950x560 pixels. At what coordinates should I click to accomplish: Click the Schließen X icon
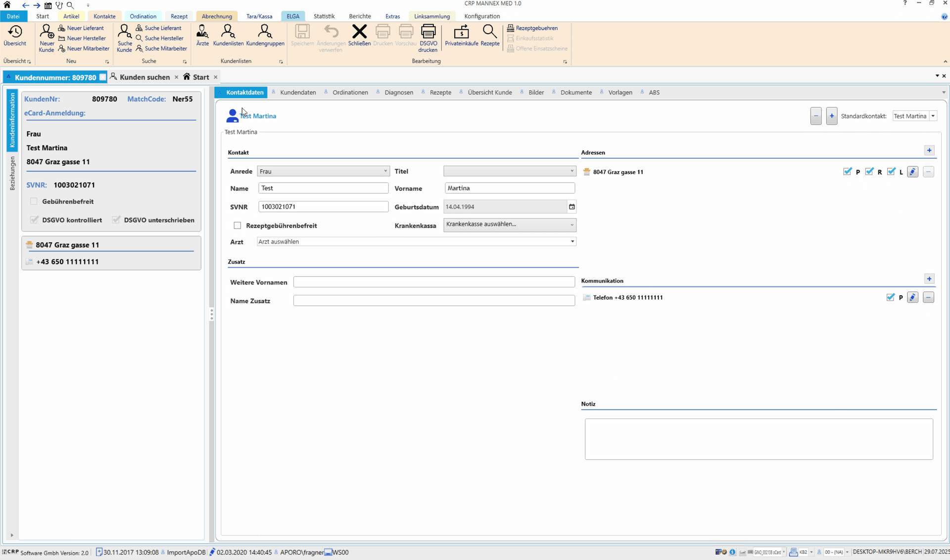[x=359, y=36]
